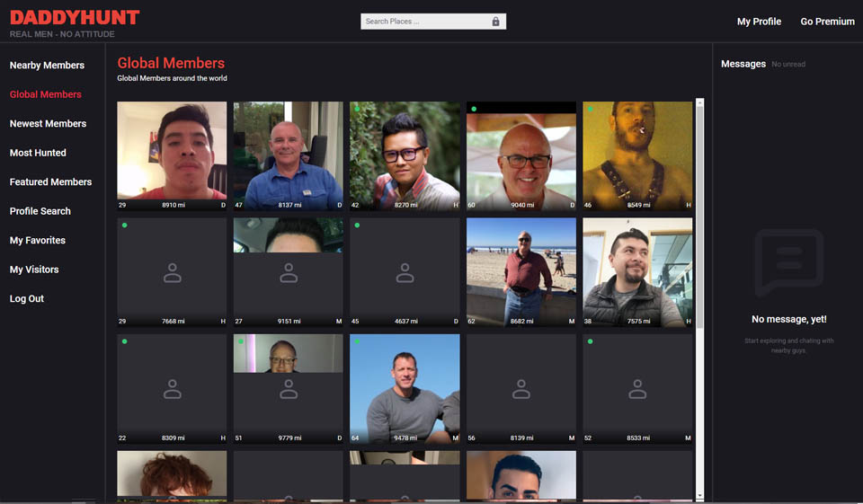
Task: Open the Newest Members section
Action: click(48, 124)
